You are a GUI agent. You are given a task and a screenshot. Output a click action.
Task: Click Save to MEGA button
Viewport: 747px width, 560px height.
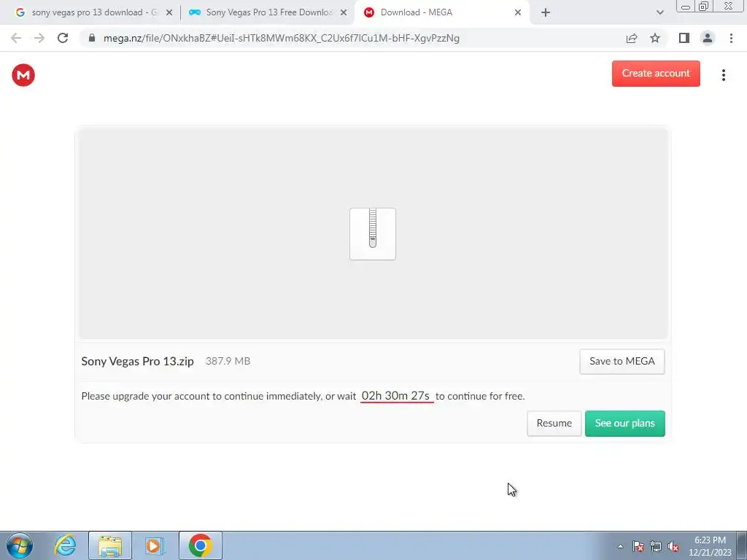pyautogui.click(x=622, y=362)
